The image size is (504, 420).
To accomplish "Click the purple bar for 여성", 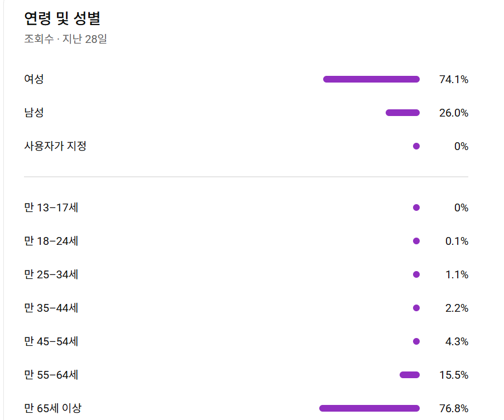I will tap(371, 79).
